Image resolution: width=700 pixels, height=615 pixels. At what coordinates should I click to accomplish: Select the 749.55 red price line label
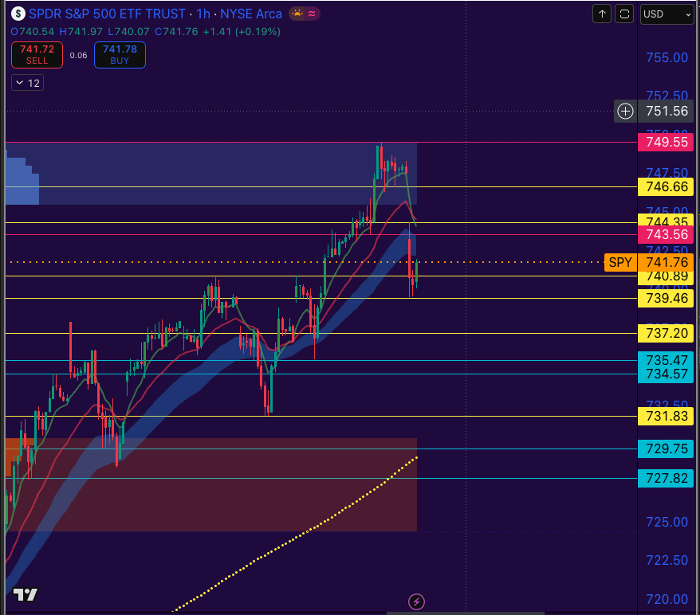(666, 143)
